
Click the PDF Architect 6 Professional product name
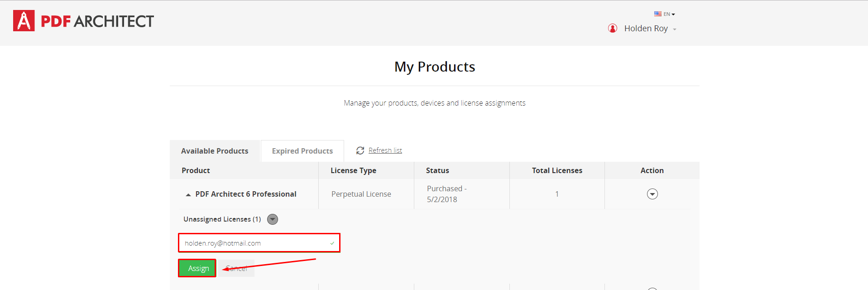(246, 194)
